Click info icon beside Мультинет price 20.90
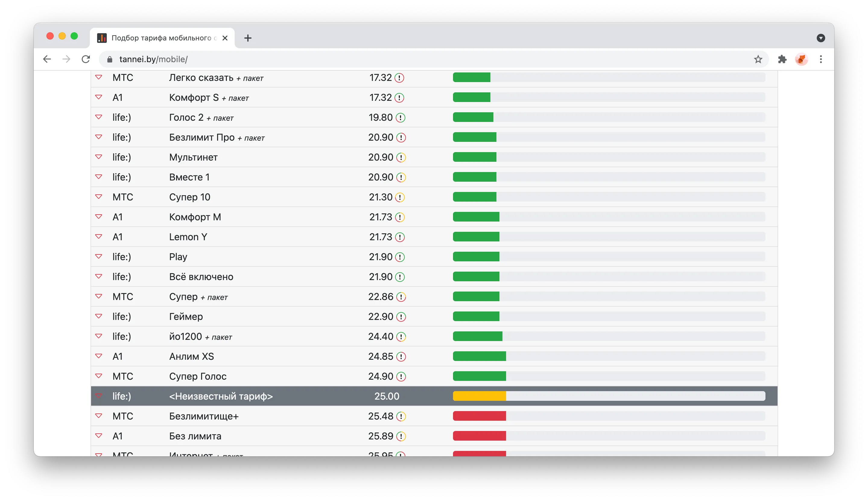This screenshot has height=501, width=868. 401,158
